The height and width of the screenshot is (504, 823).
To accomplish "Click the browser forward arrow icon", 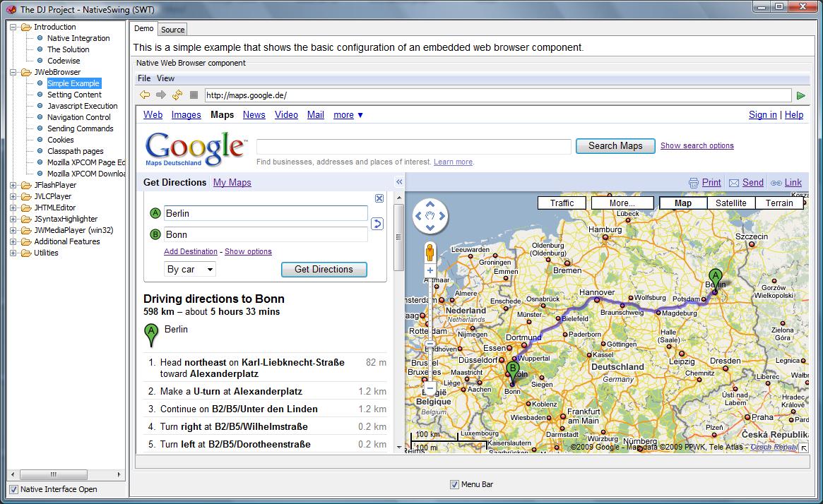I will pos(161,95).
